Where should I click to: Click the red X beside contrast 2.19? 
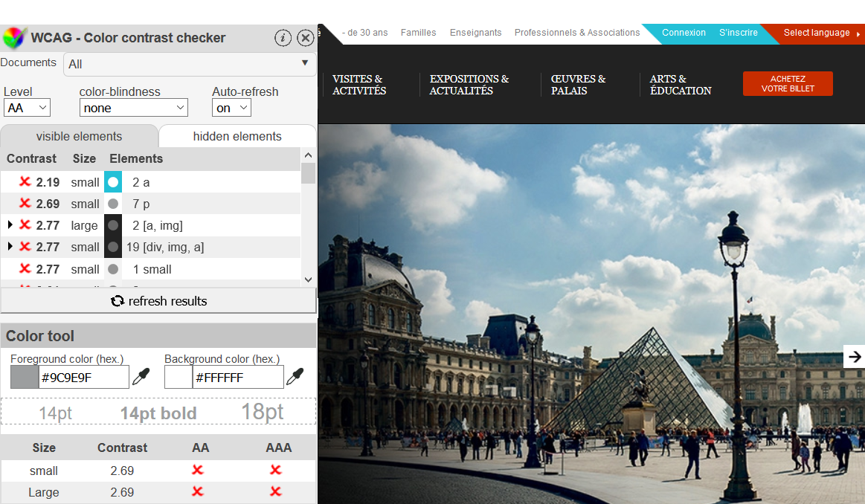[25, 182]
